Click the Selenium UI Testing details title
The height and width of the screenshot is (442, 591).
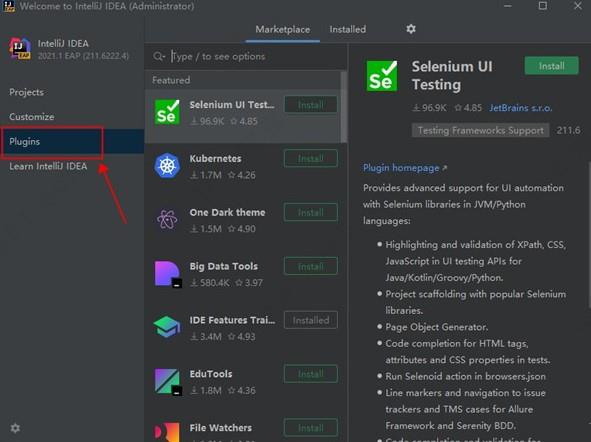(452, 75)
